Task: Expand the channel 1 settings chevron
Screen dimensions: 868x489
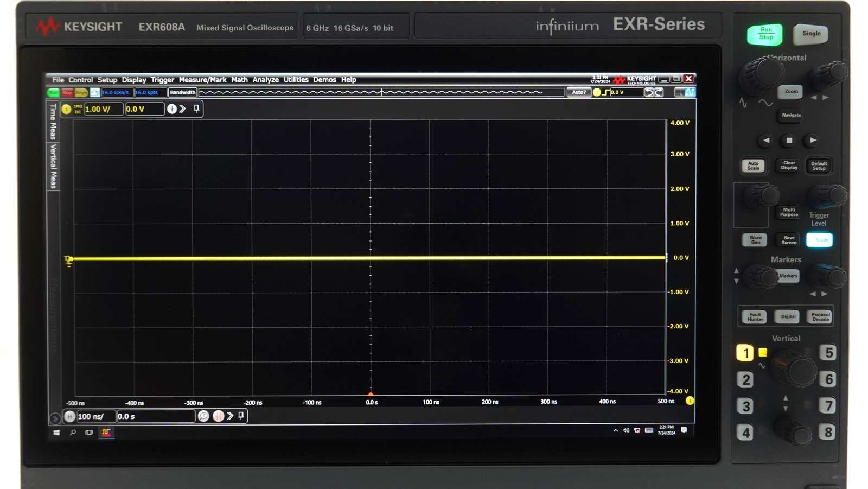Action: (183, 109)
